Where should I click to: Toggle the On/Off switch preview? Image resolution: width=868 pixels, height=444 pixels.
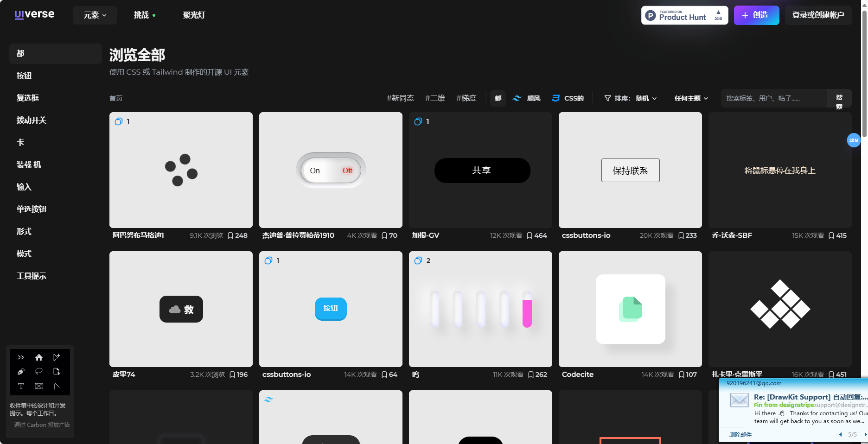331,171
